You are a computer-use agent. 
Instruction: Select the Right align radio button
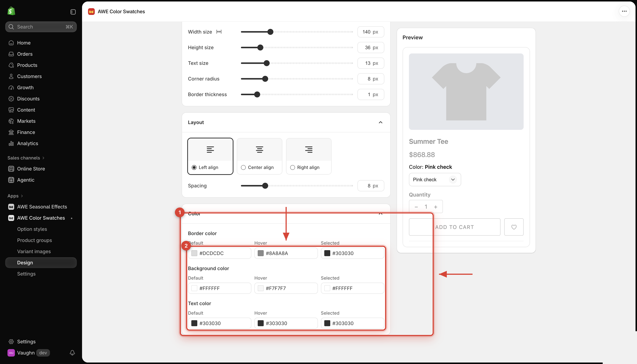(292, 167)
